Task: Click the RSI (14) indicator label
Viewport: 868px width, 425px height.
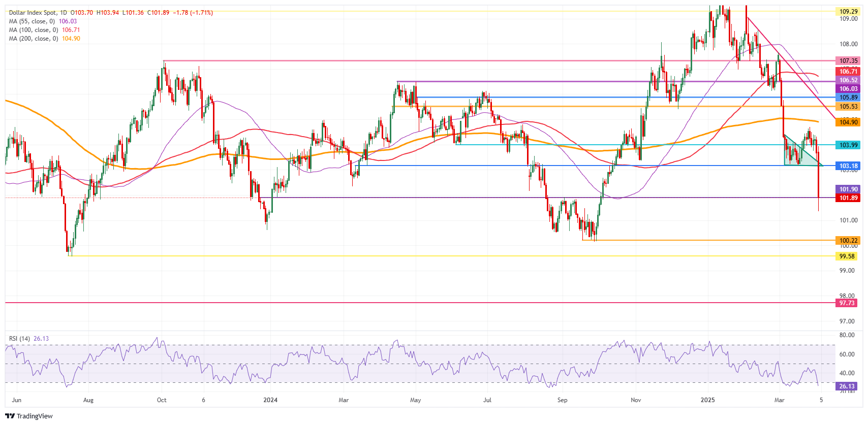Action: coord(19,339)
